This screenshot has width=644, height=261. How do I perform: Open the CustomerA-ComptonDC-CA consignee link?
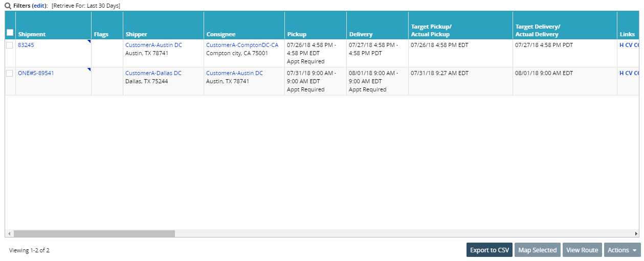[242, 45]
